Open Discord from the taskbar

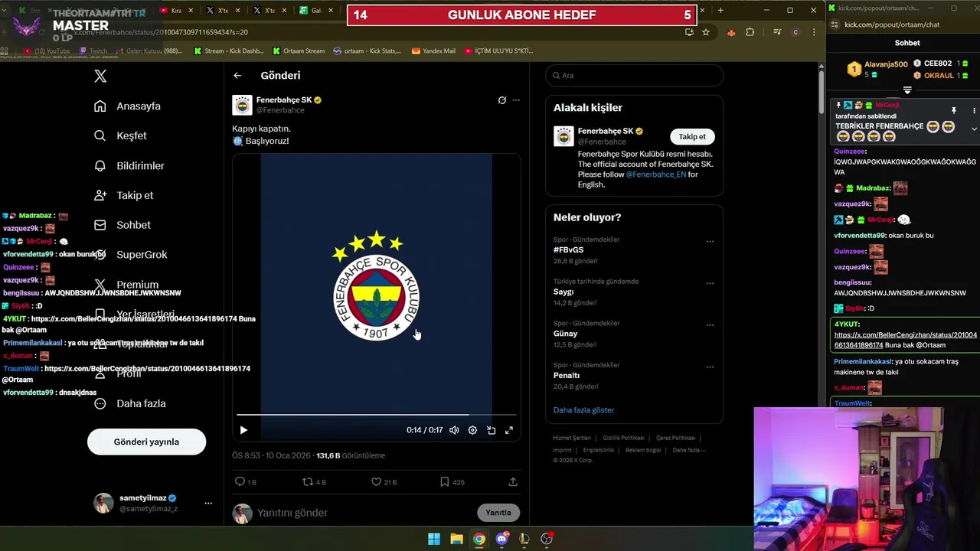coord(501,539)
